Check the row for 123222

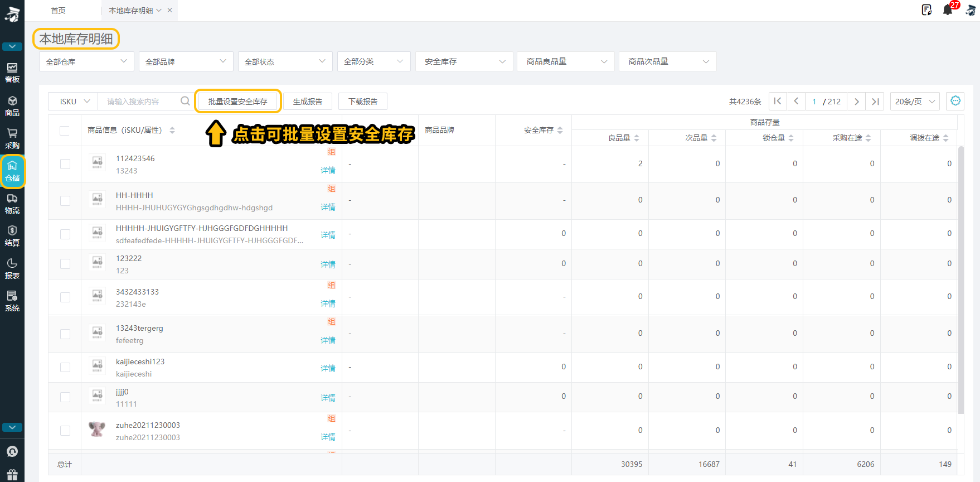click(x=65, y=264)
